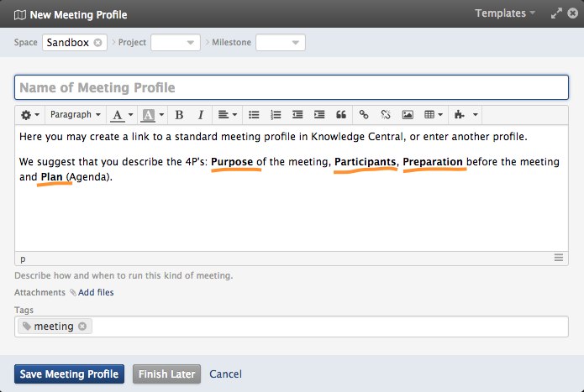Open the Project dropdown
This screenshot has width=584, height=392.
click(176, 43)
